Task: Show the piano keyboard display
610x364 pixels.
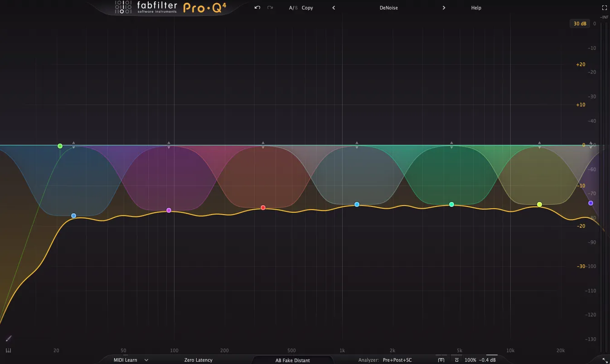Action: pos(8,350)
